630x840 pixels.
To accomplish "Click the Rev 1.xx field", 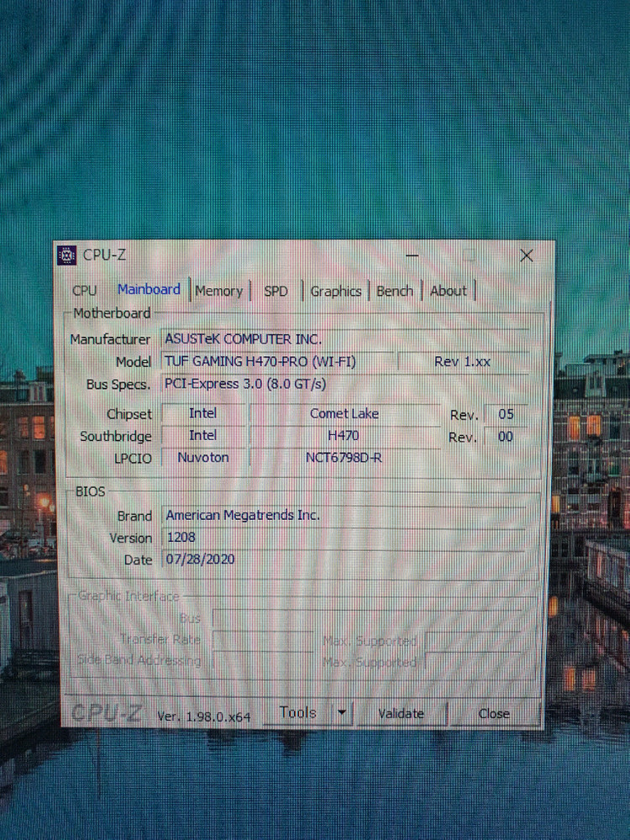I will click(x=463, y=361).
